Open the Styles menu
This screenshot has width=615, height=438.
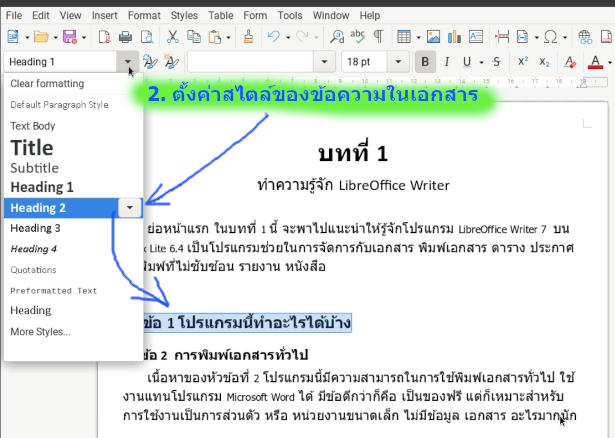point(184,16)
